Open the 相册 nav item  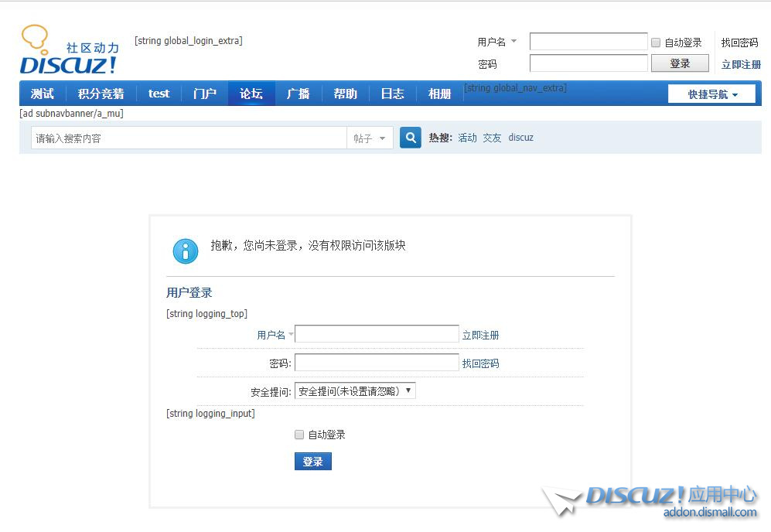(x=439, y=94)
